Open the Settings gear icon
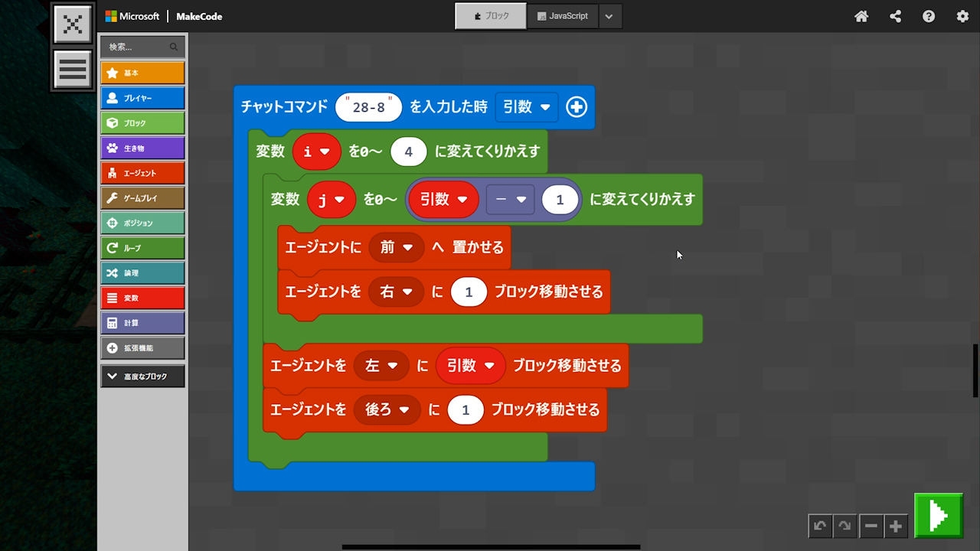980x551 pixels. click(x=962, y=16)
